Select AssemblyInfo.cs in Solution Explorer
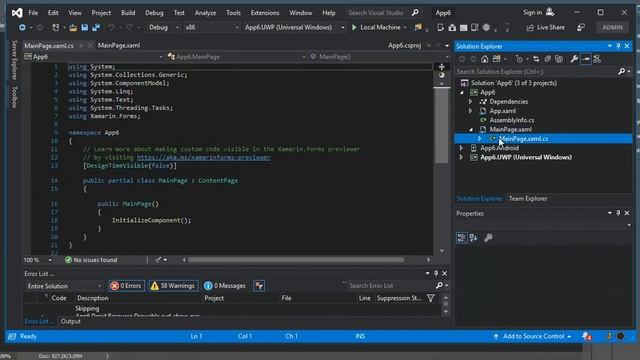Viewport: 640px width, 360px height. (x=511, y=120)
